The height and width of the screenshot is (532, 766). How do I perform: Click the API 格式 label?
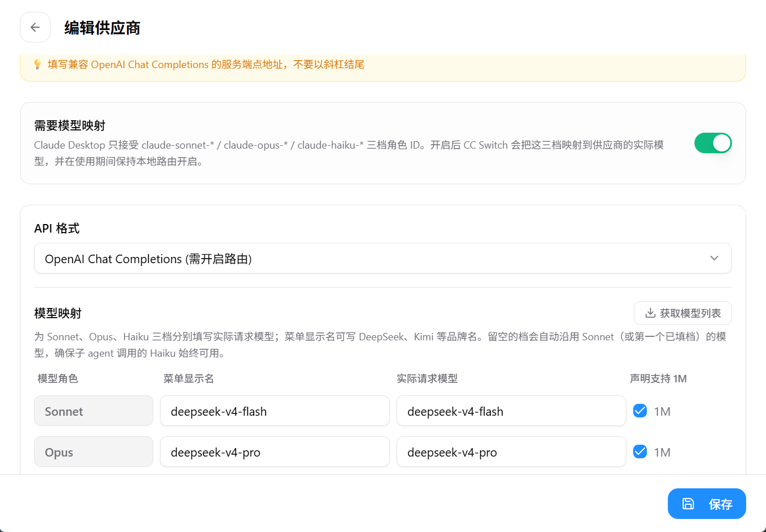tap(57, 228)
